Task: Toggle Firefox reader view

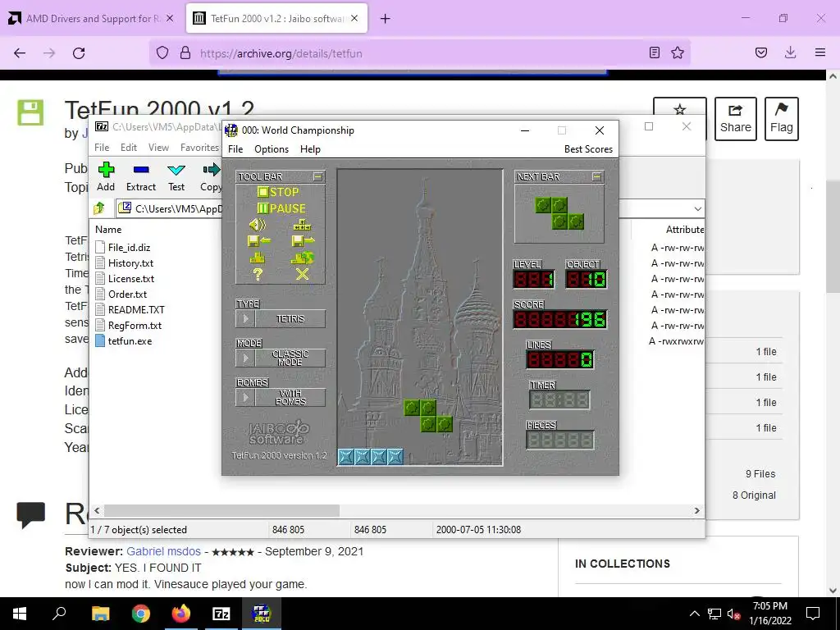Action: (654, 52)
